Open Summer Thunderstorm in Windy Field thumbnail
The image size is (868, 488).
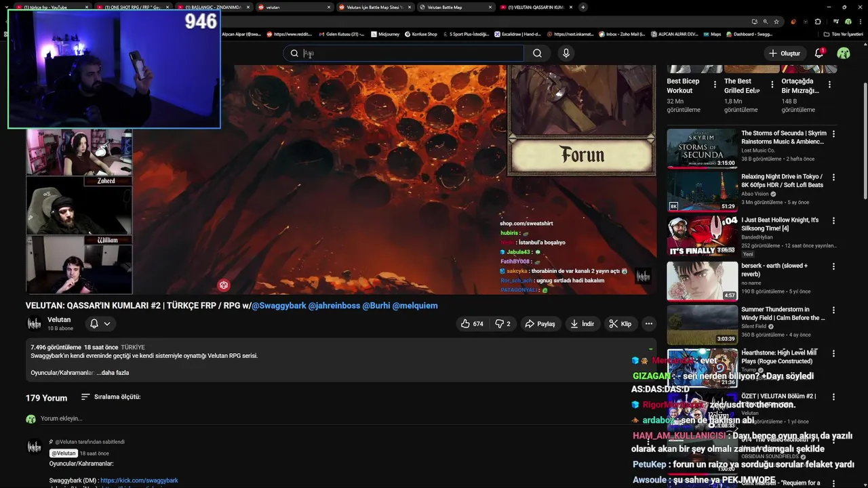[x=702, y=325]
